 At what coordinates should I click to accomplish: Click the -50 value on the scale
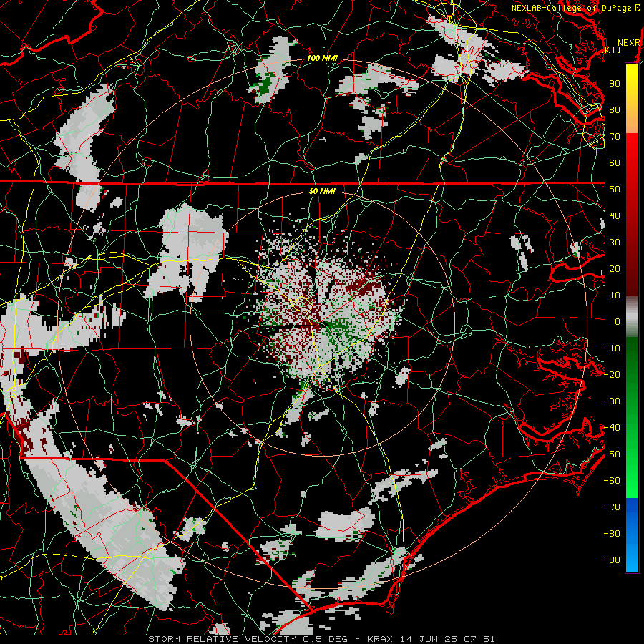612,454
